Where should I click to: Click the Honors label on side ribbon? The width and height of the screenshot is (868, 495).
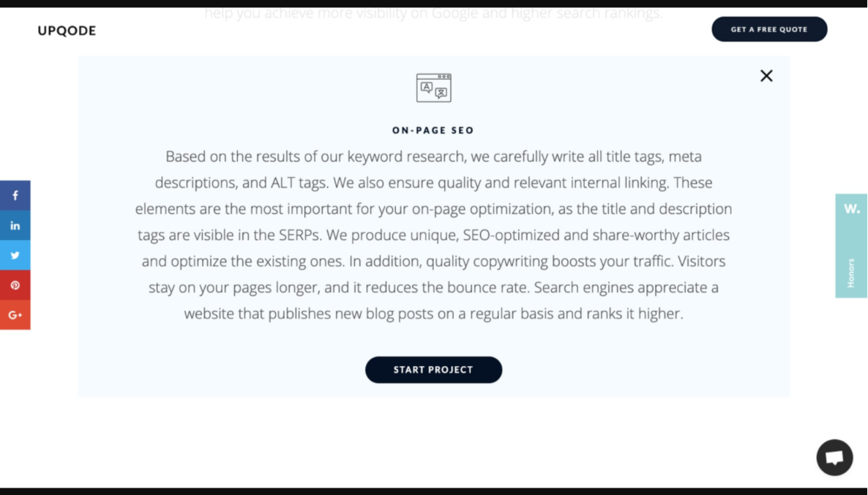(851, 272)
